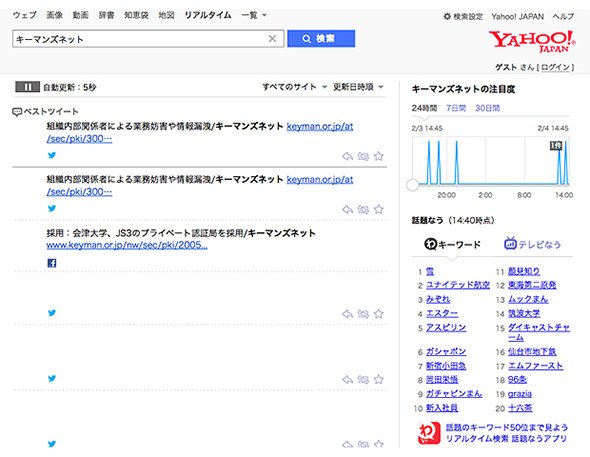The height and width of the screenshot is (457, 590).
Task: Click the Twitter bird icon under the best tweet
Action: (x=52, y=155)
